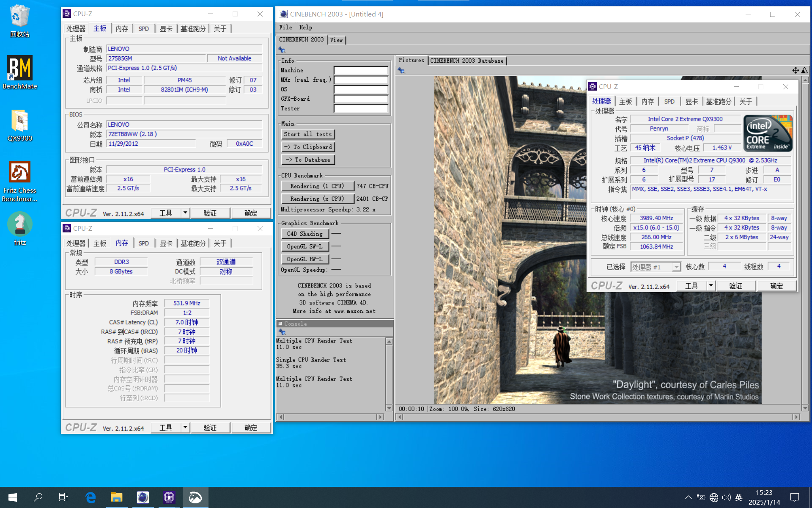This screenshot has height=508, width=812.
Task: Click the pin icon in Pictures panel
Action: (401, 70)
